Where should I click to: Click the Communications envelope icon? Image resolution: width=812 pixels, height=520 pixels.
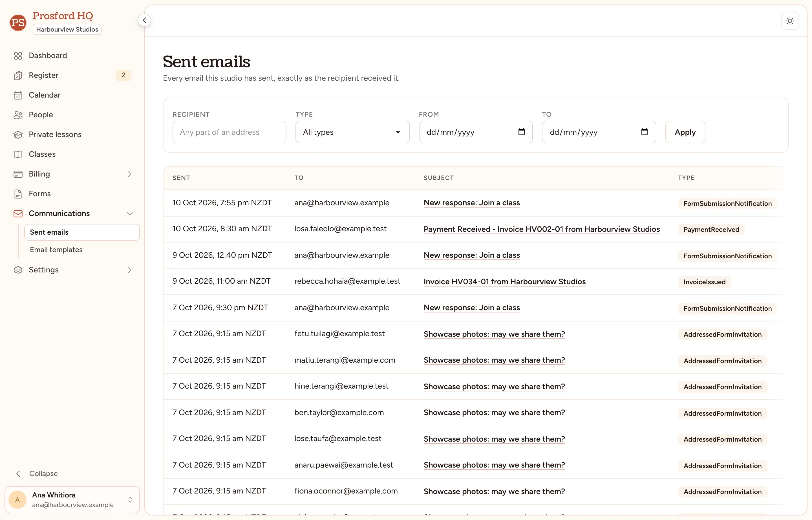point(18,214)
